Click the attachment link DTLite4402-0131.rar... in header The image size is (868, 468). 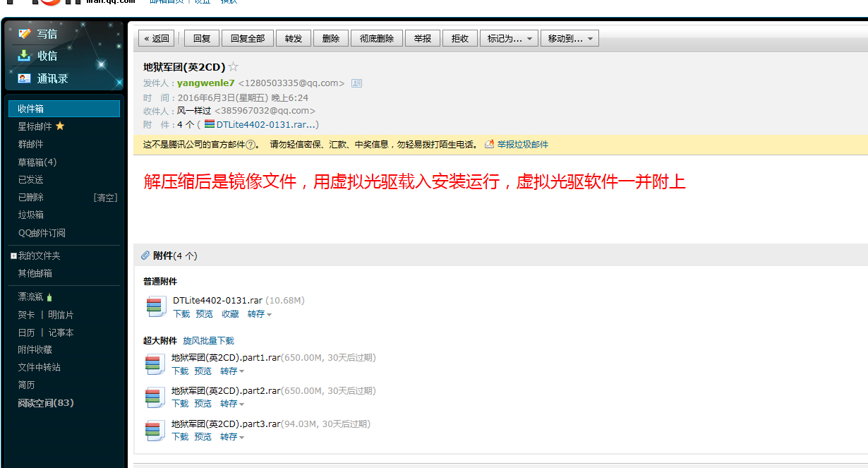266,125
